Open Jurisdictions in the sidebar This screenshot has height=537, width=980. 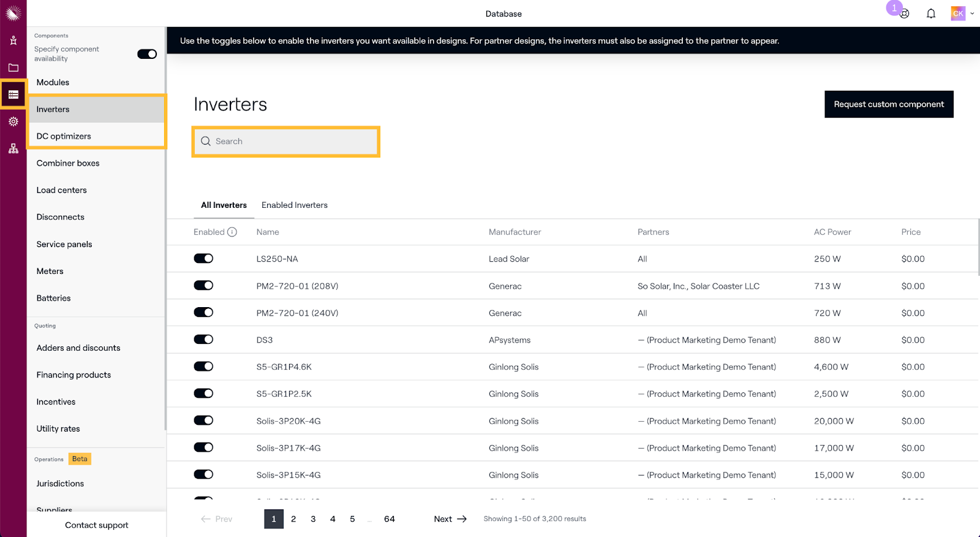click(96, 484)
